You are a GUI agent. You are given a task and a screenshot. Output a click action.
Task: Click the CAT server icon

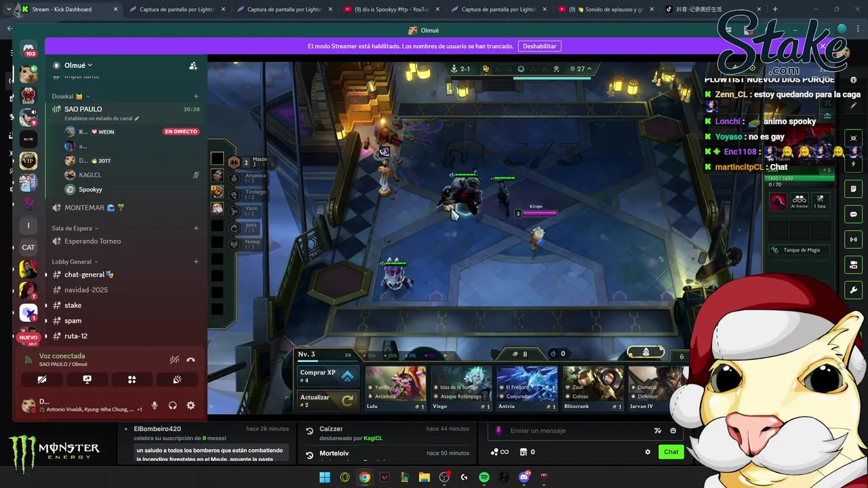[x=28, y=247]
